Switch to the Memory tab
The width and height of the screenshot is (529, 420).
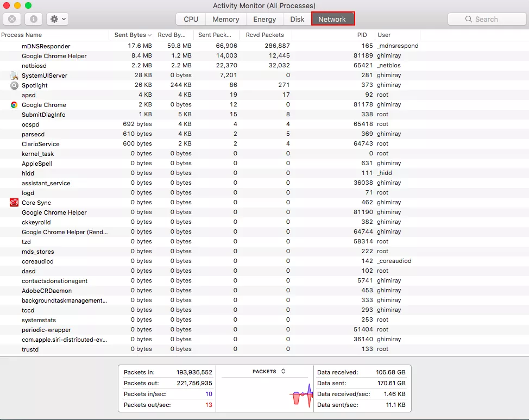click(x=226, y=19)
